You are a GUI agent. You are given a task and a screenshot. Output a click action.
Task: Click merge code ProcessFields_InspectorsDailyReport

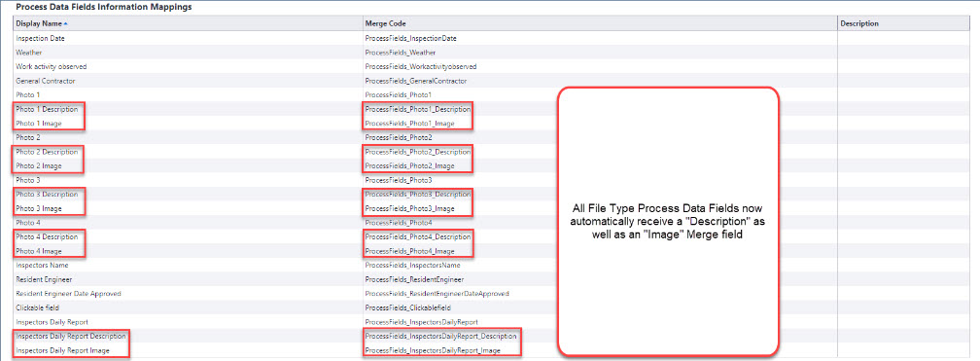click(x=421, y=321)
